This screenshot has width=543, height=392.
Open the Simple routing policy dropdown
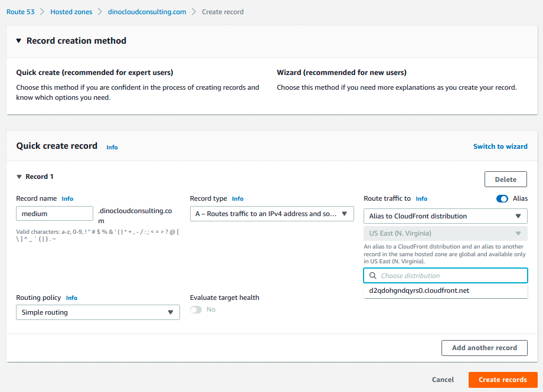pos(97,312)
